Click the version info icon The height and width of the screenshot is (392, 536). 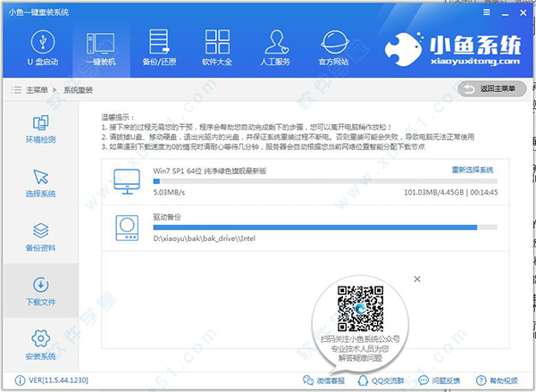[x=20, y=380]
